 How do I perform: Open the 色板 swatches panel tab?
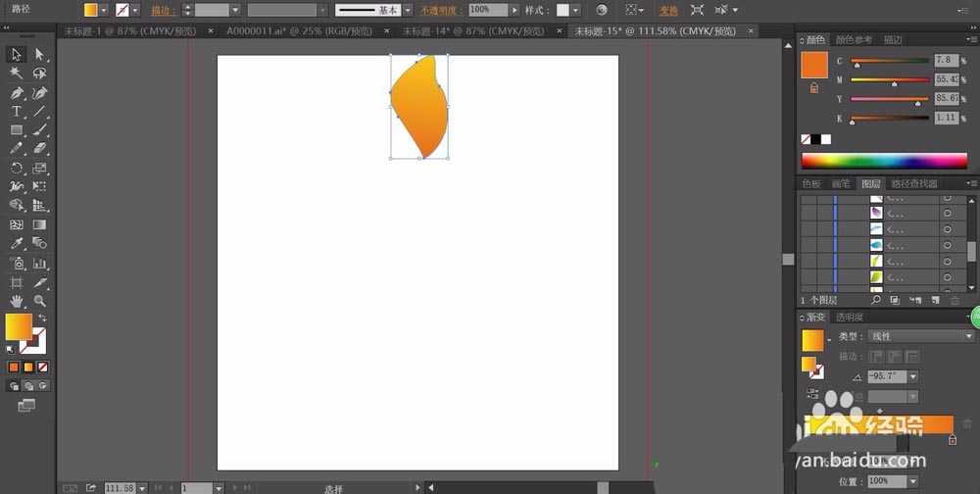(x=811, y=183)
